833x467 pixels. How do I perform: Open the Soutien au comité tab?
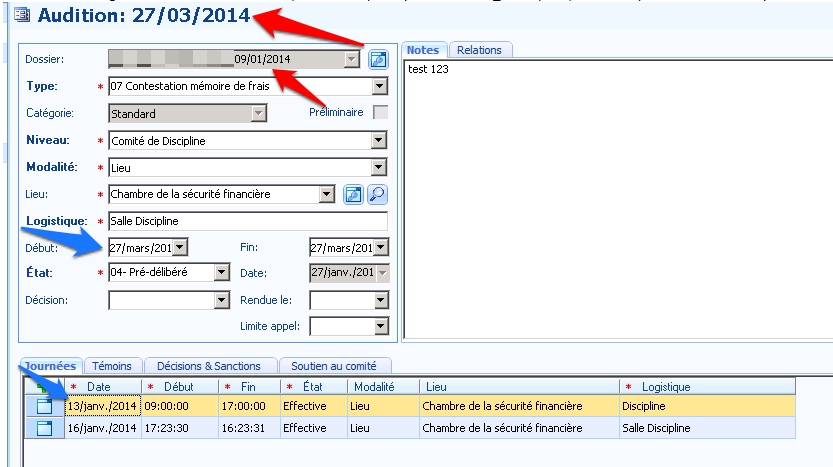[x=335, y=366]
